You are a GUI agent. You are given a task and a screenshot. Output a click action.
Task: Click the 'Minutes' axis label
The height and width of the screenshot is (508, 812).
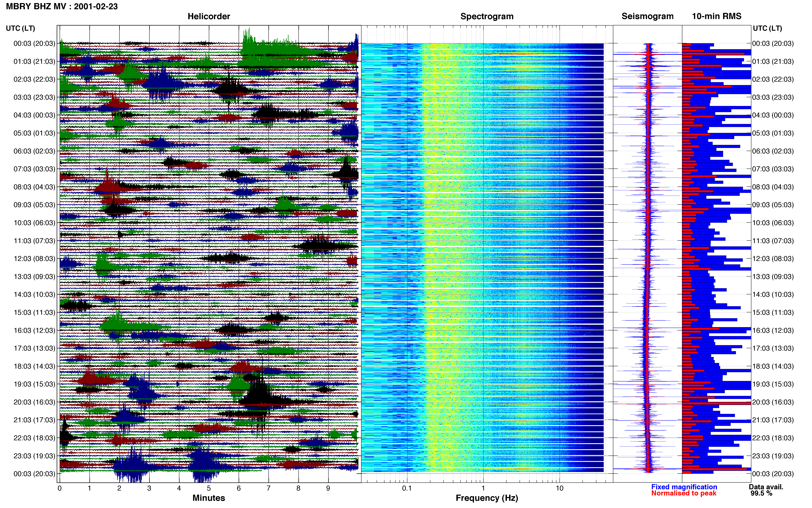click(x=209, y=498)
